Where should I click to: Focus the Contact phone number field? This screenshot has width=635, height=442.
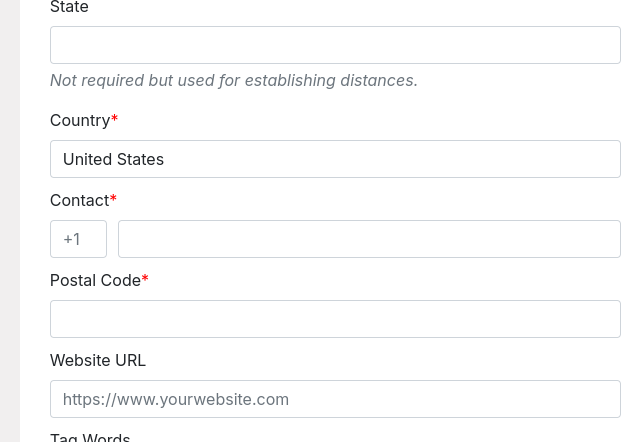369,239
